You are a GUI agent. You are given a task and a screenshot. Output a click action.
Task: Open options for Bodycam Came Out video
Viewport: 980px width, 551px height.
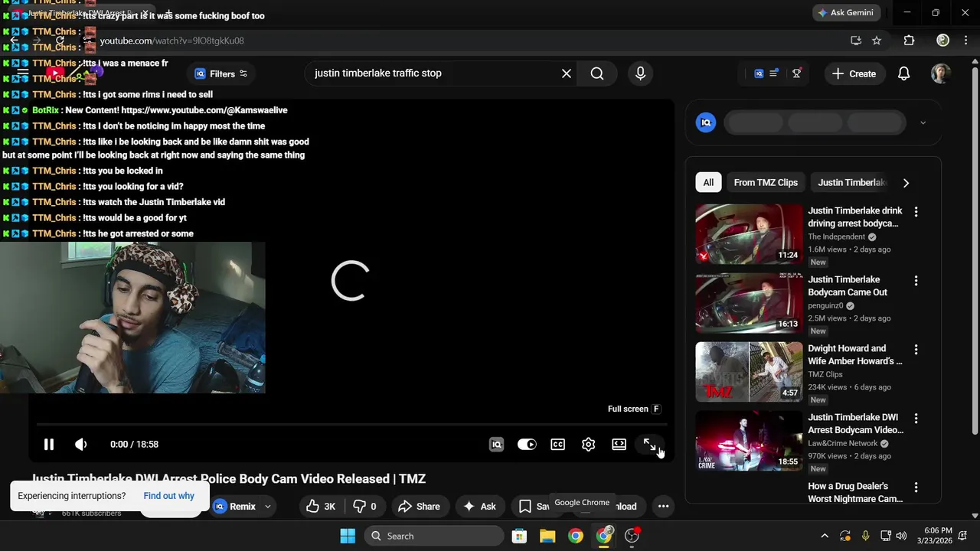(916, 281)
